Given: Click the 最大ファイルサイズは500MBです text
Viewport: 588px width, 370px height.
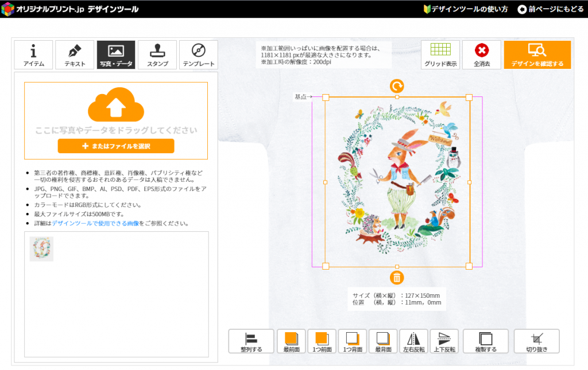Looking at the screenshot, I should (x=79, y=214).
